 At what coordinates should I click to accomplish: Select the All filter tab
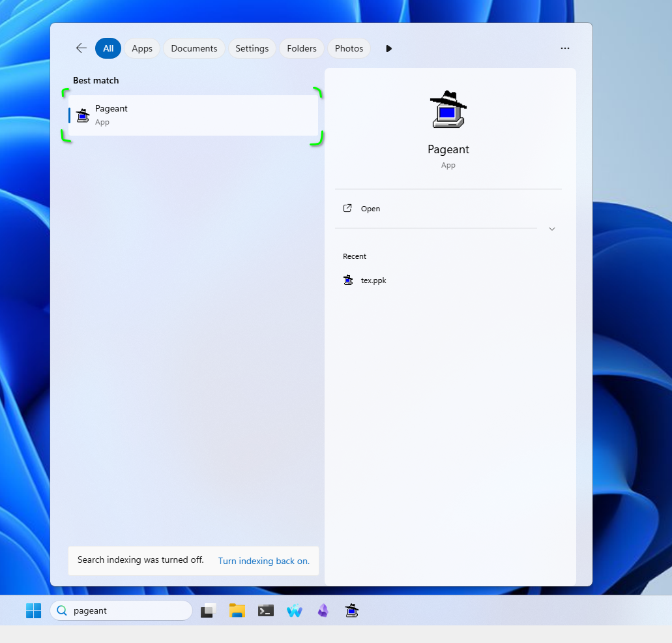coord(108,48)
